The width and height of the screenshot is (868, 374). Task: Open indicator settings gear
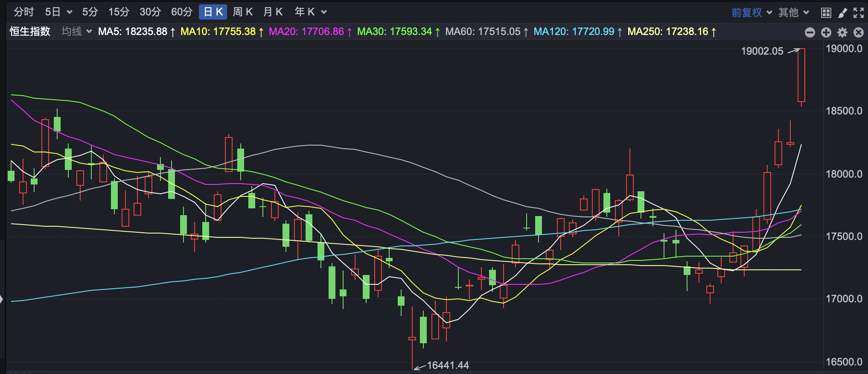[842, 32]
